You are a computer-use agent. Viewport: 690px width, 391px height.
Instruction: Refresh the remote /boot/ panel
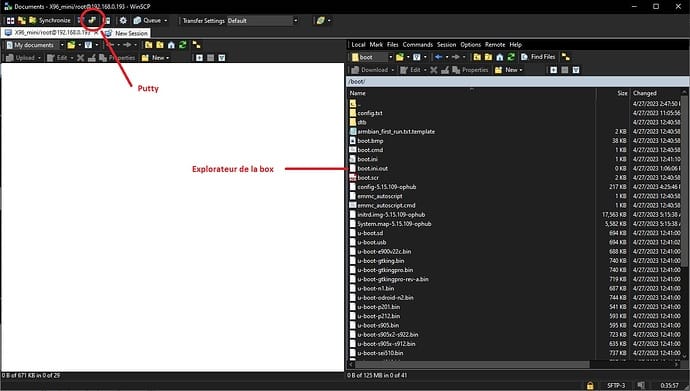(511, 57)
